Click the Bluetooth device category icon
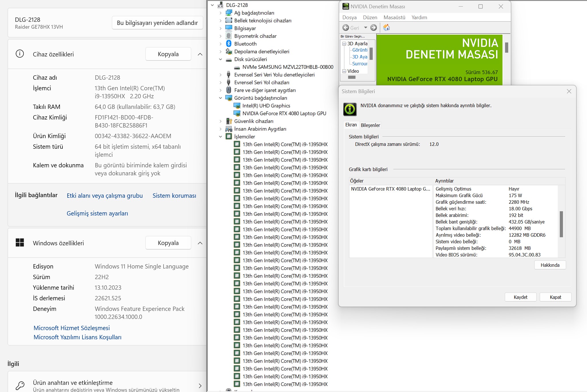587x392 pixels. point(229,44)
